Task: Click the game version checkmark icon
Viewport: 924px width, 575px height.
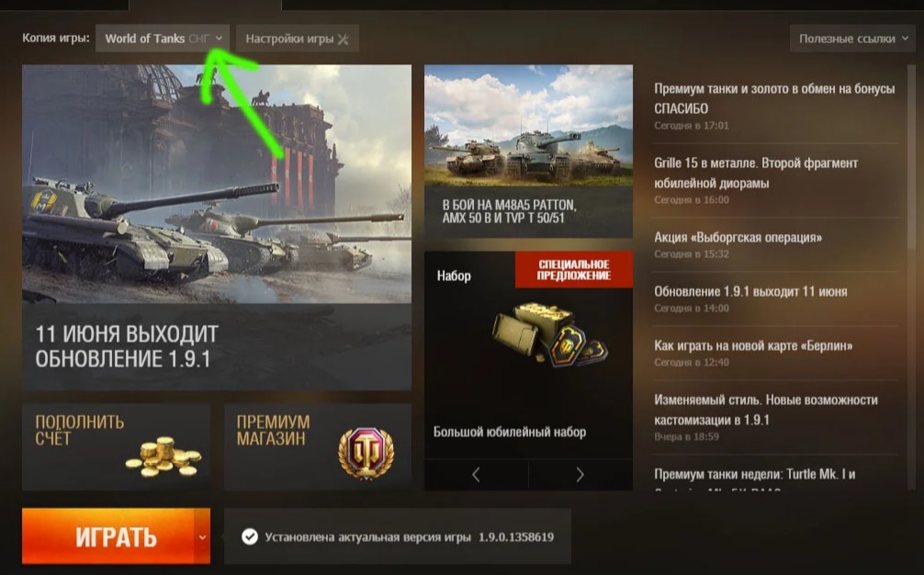Action: (250, 536)
